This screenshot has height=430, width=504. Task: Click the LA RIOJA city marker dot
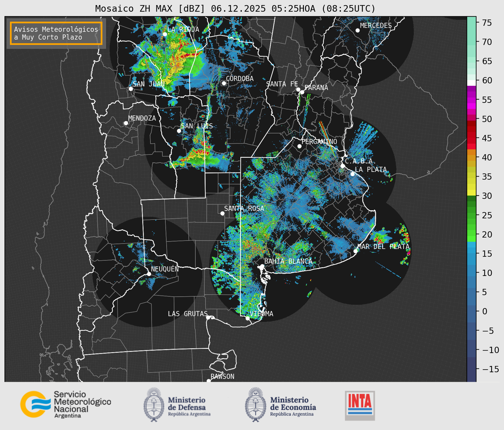point(165,34)
